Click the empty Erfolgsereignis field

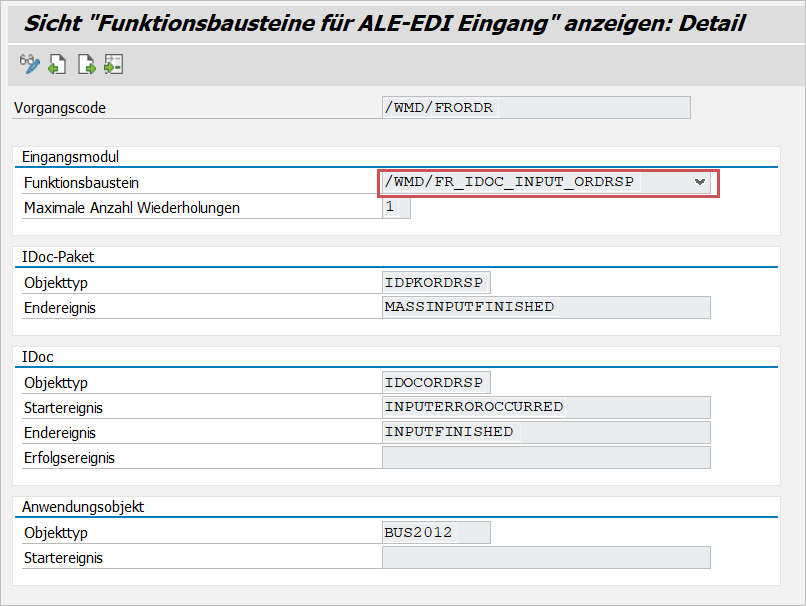[546, 457]
